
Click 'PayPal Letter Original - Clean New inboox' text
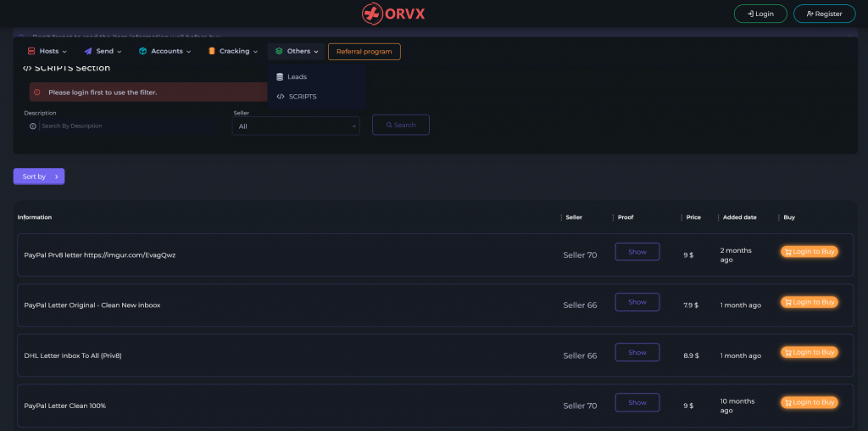(92, 305)
